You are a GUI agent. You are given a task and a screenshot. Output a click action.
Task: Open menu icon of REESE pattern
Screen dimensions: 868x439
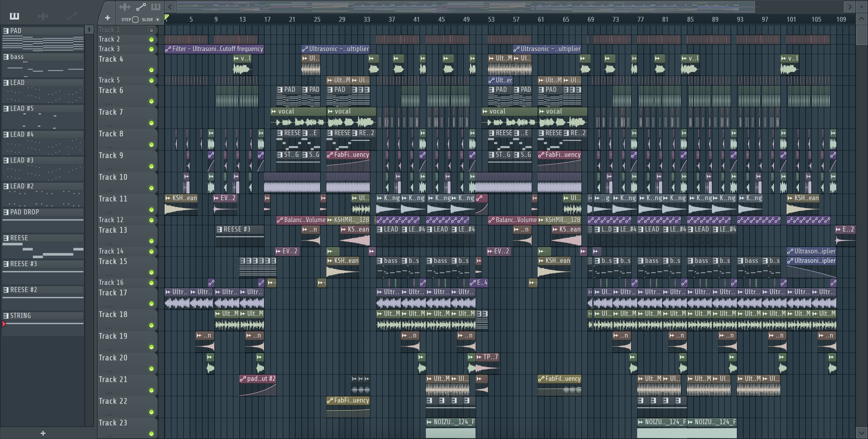[x=6, y=238]
